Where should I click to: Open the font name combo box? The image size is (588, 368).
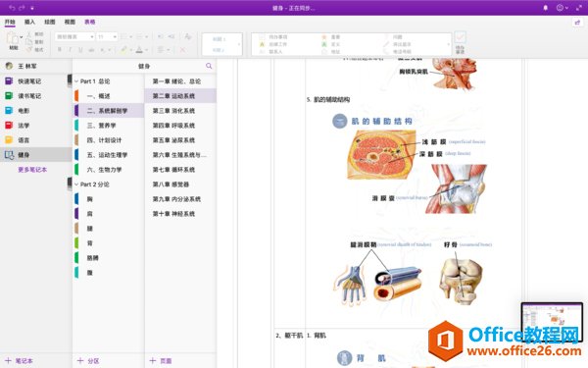[x=74, y=37]
